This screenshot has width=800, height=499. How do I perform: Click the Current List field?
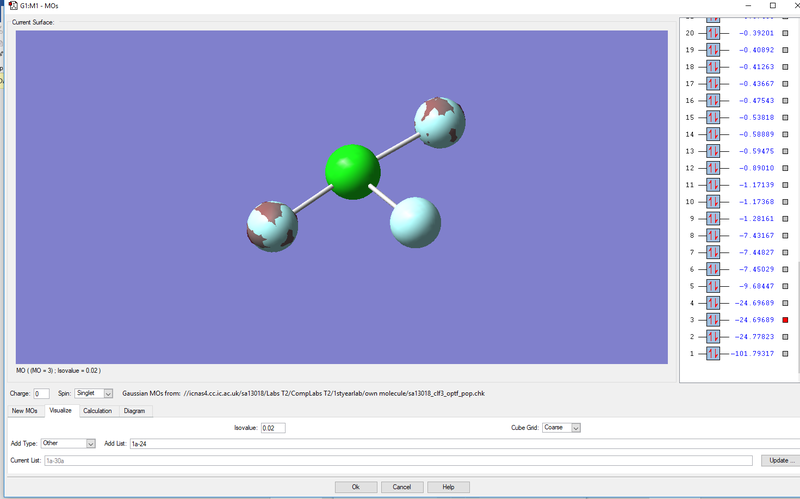coord(398,460)
